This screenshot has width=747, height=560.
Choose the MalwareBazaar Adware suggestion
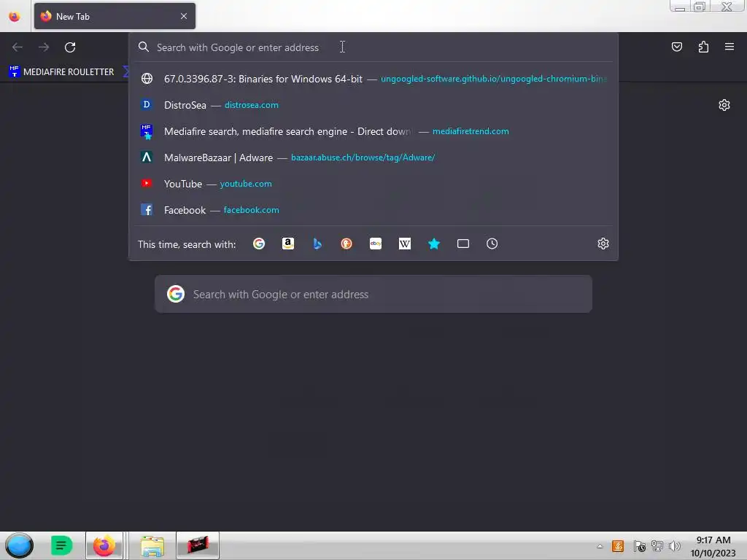point(373,157)
